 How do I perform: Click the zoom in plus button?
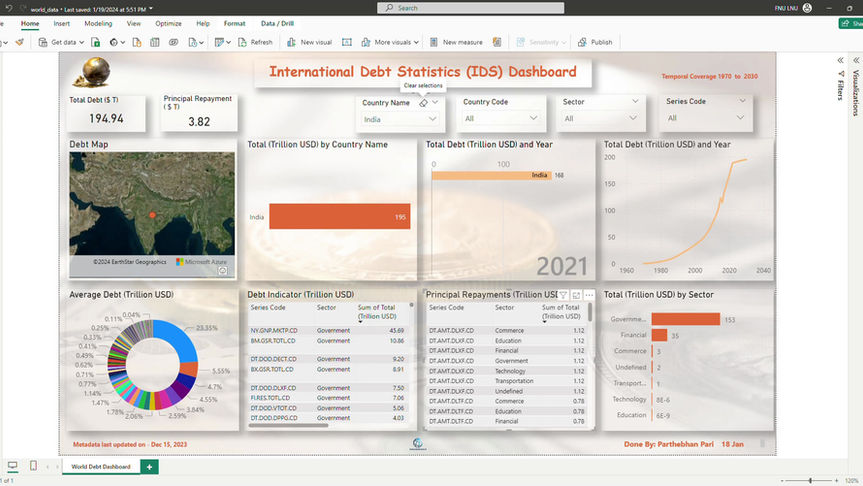pyautogui.click(x=837, y=480)
